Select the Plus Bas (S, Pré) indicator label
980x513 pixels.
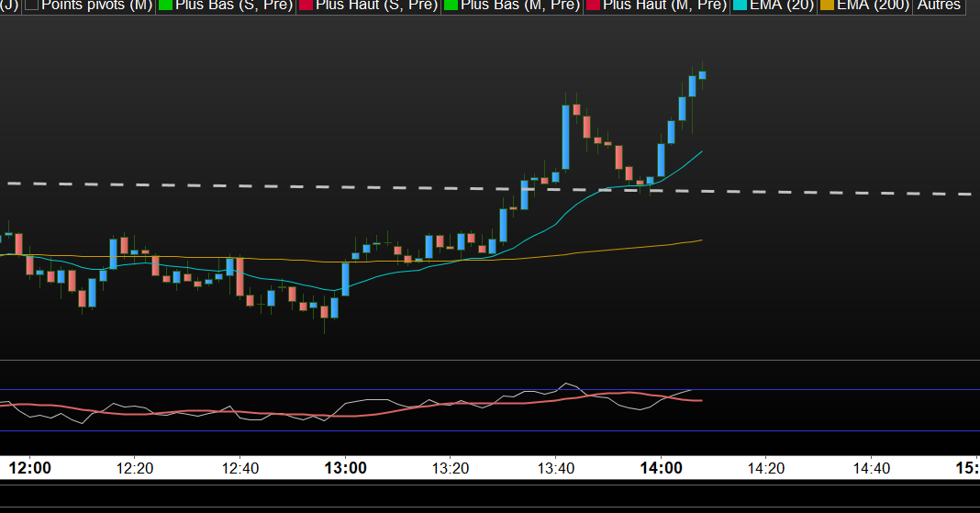tap(234, 5)
